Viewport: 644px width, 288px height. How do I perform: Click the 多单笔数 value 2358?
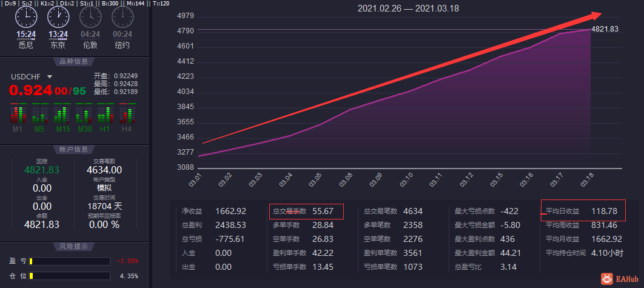tap(413, 225)
